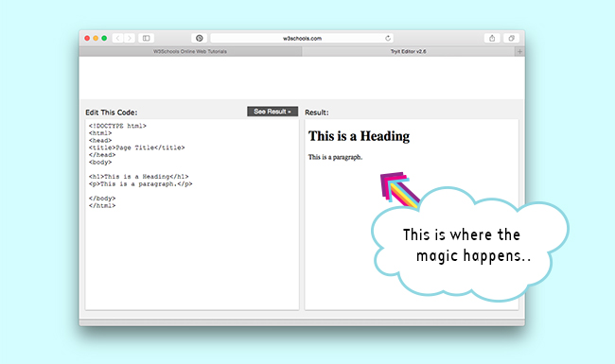This screenshot has height=364, width=615.
Task: Click the opening body tag line
Action: 100,163
